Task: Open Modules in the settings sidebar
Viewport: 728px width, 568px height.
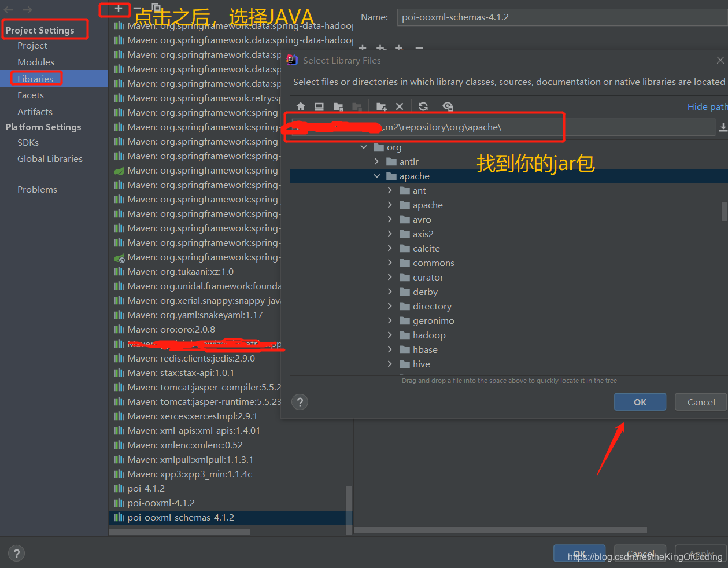Action: (36, 62)
